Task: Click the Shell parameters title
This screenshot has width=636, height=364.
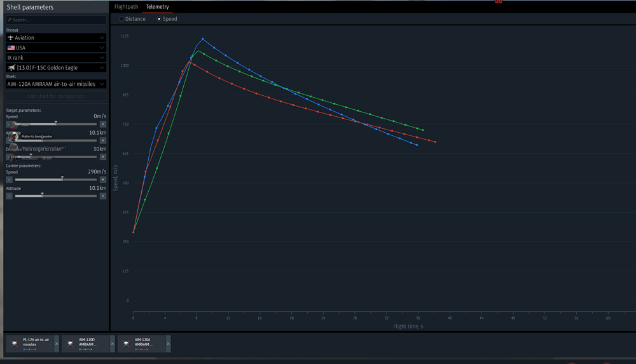Action: [30, 7]
